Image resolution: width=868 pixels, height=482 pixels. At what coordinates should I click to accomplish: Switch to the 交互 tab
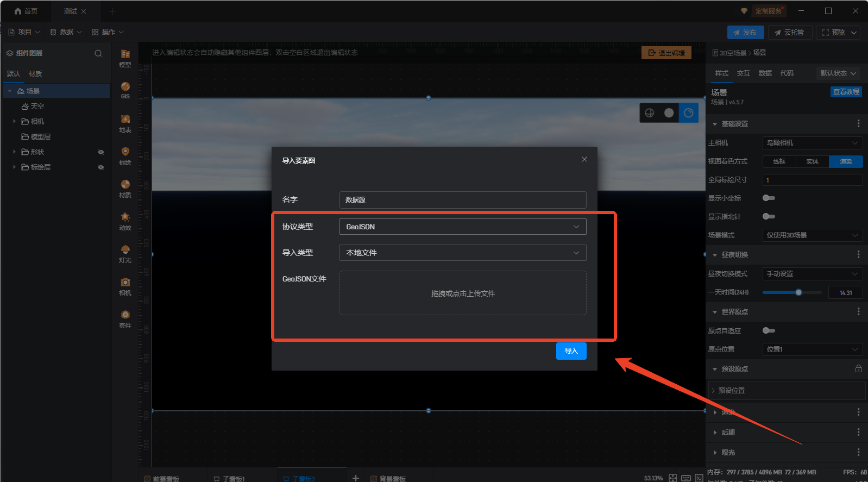pos(743,73)
